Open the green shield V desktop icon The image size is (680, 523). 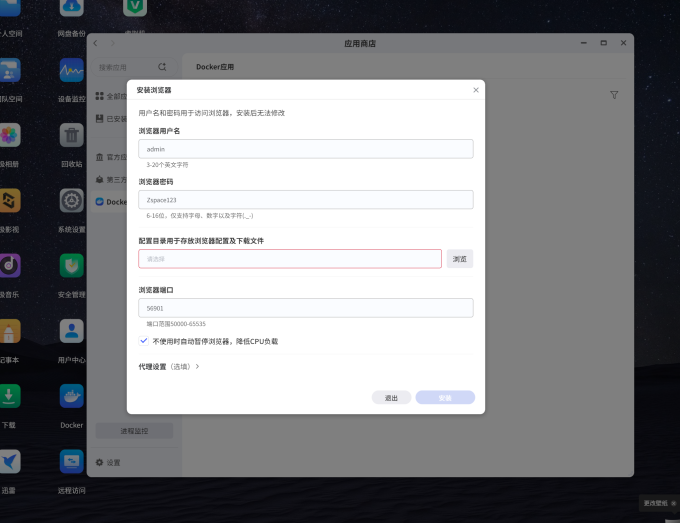(x=135, y=7)
